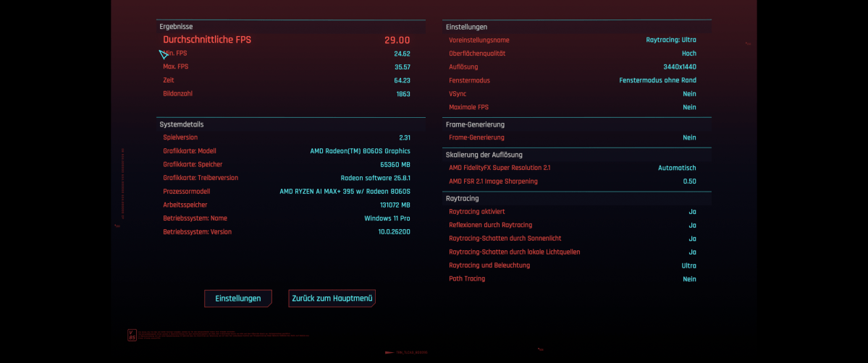The image size is (868, 363).
Task: Click Image Sharpening value 0.50
Action: tap(690, 181)
